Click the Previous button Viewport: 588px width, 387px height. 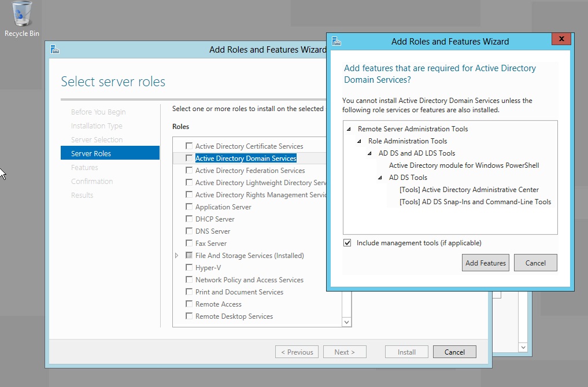tap(297, 352)
